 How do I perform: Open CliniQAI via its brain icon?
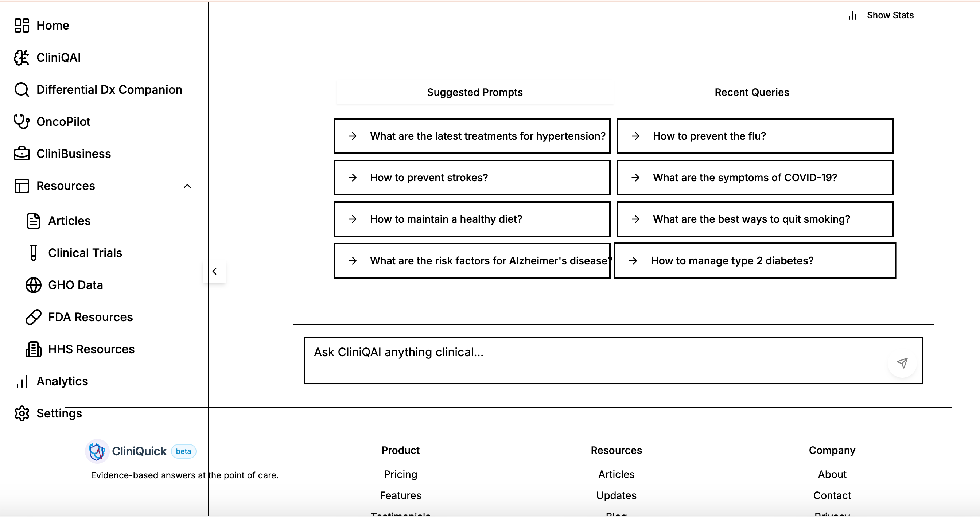click(22, 58)
